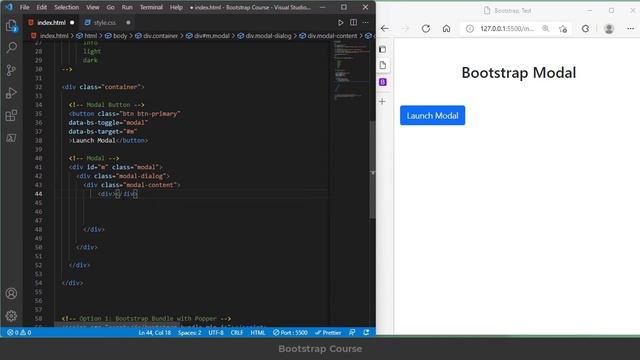Screen dimensions: 640x360
Task: Open the Edit menu
Action: [x=42, y=7]
